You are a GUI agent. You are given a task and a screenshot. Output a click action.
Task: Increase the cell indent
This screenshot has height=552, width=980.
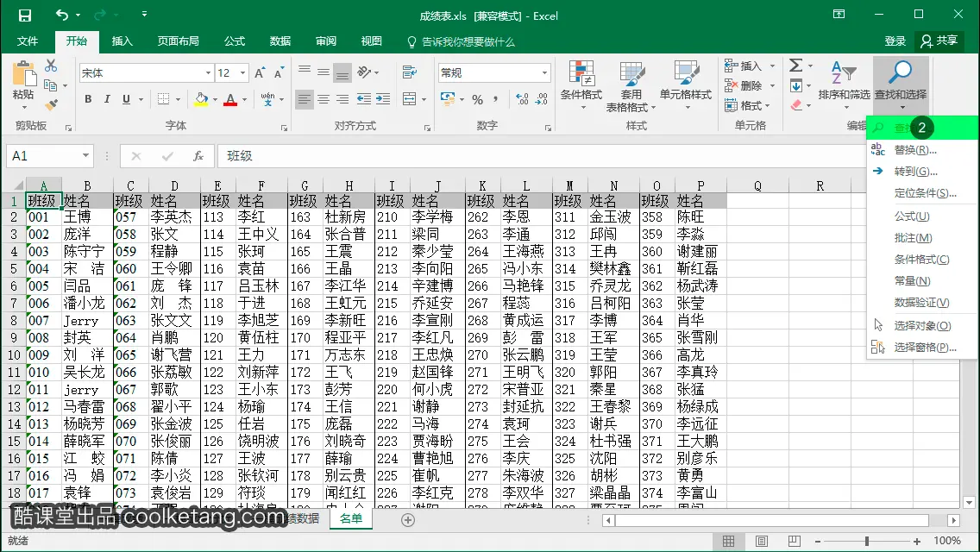click(383, 99)
